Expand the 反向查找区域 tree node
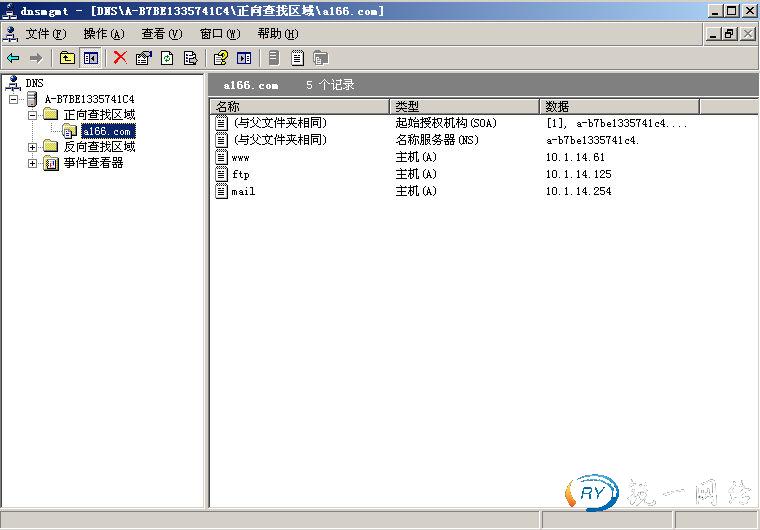The width and height of the screenshot is (760, 530). (x=32, y=147)
